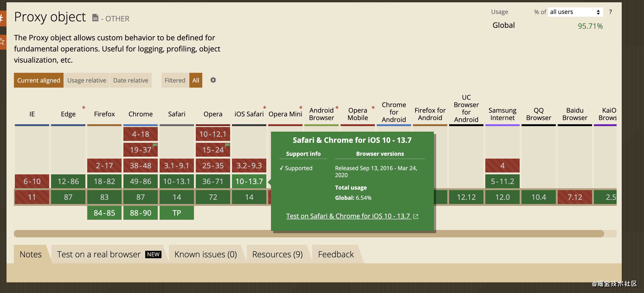Select the Filtered browsers option

coord(175,80)
